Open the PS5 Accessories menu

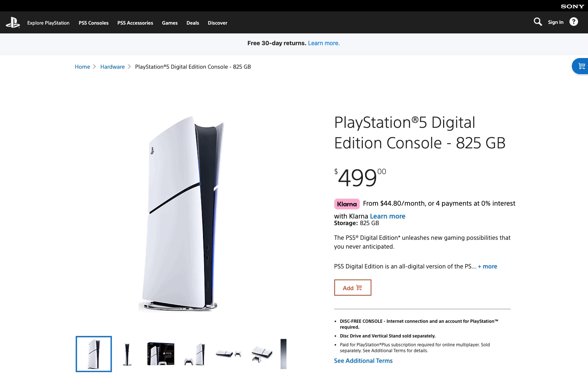(135, 23)
